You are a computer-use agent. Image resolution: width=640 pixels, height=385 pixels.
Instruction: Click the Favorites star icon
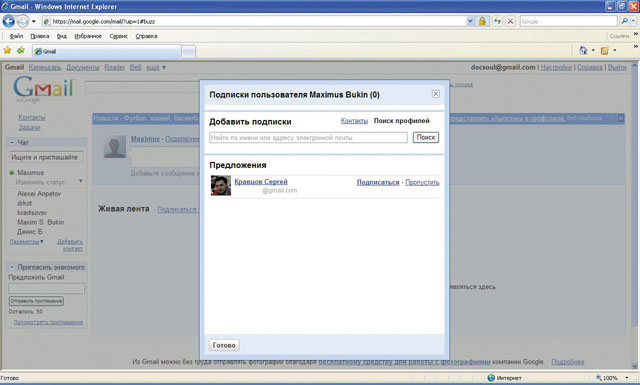coord(7,51)
